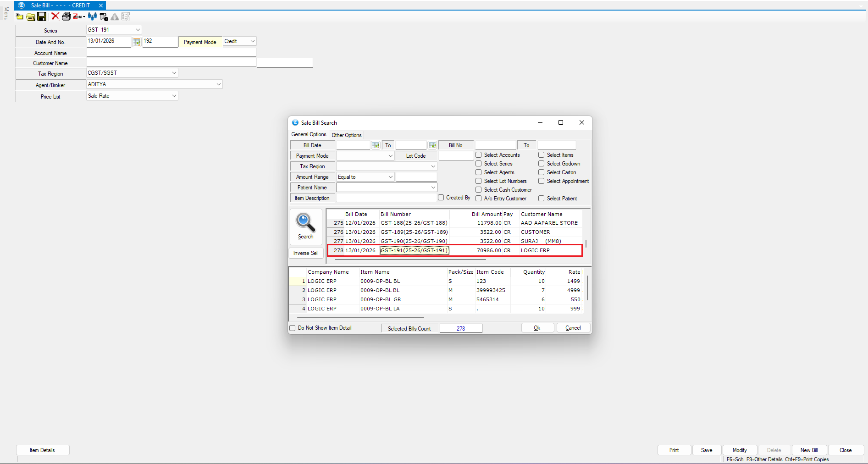Screen dimensions: 868x464
Task: Tick the Do Not Show Item Detail checkbox
Action: [293, 328]
